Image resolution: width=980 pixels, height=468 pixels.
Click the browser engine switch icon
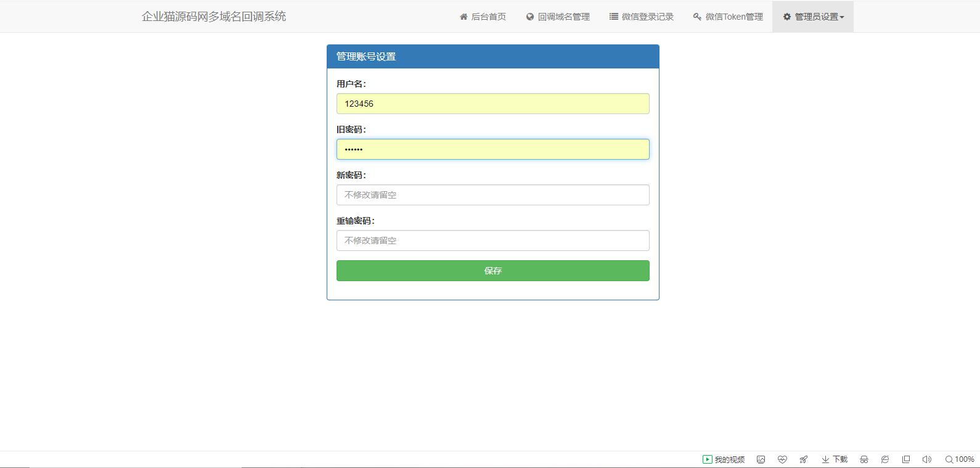pos(885,459)
